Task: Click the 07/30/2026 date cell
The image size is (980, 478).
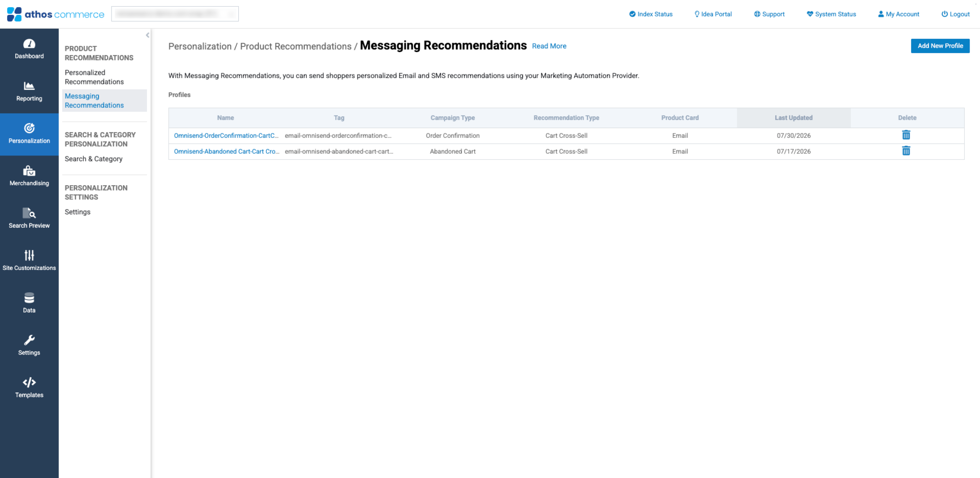Action: (x=793, y=136)
